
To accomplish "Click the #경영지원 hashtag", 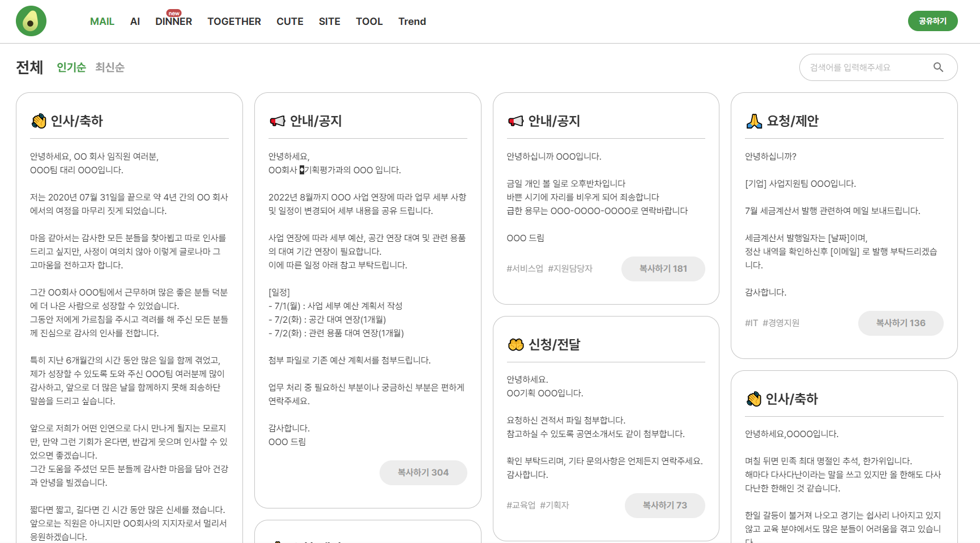I will pos(781,323).
